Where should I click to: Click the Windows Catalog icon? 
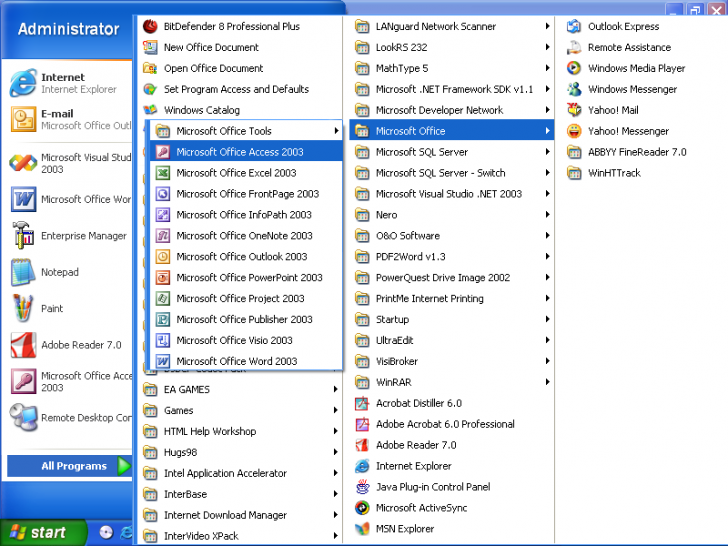point(150,110)
